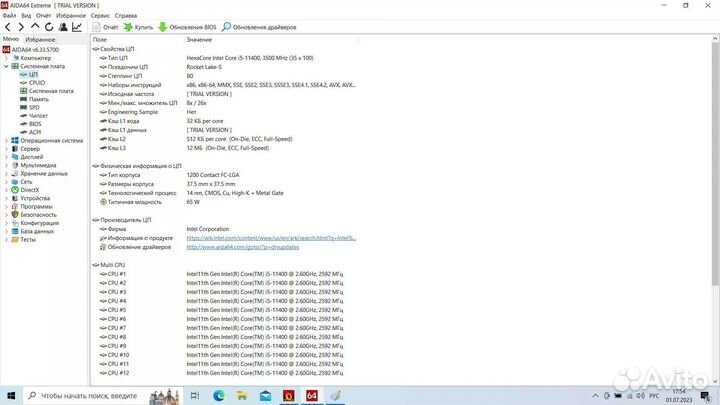Open the Избранное menu in menu bar
Image resolution: width=720 pixels, height=405 pixels.
pos(72,16)
